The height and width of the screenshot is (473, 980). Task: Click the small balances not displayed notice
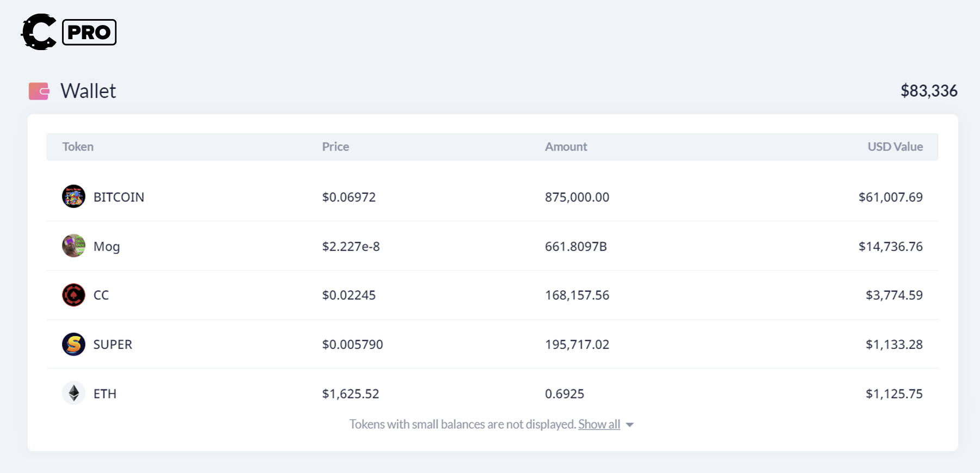pyautogui.click(x=463, y=424)
